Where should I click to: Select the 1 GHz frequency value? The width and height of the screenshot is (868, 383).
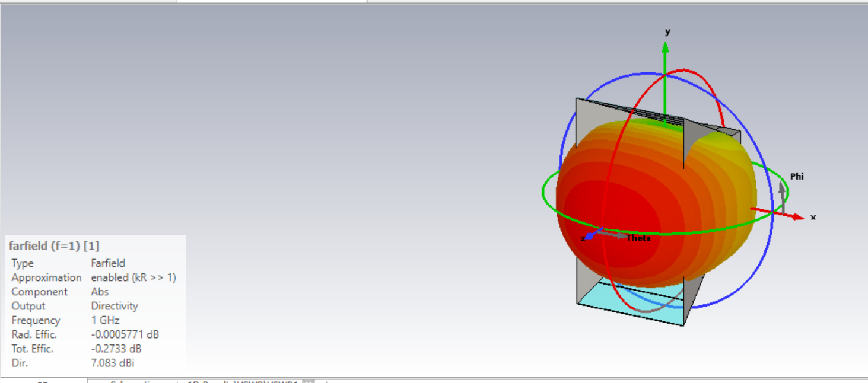105,320
